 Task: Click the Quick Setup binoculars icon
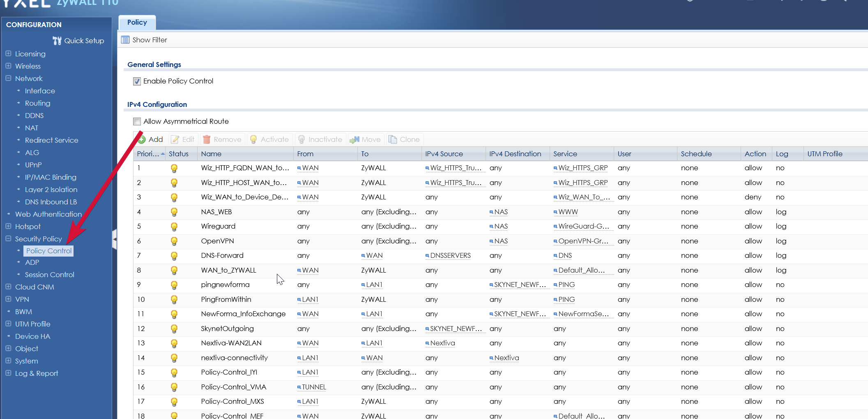click(x=58, y=40)
